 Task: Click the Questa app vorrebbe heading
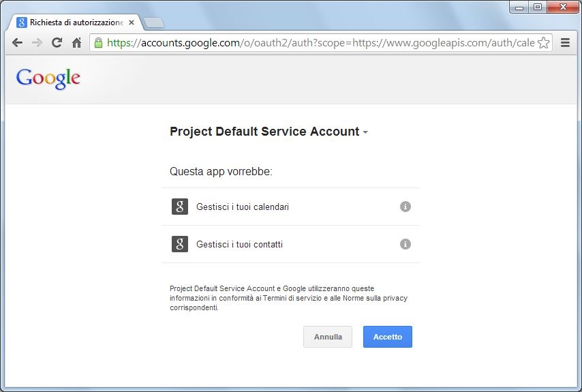(221, 172)
